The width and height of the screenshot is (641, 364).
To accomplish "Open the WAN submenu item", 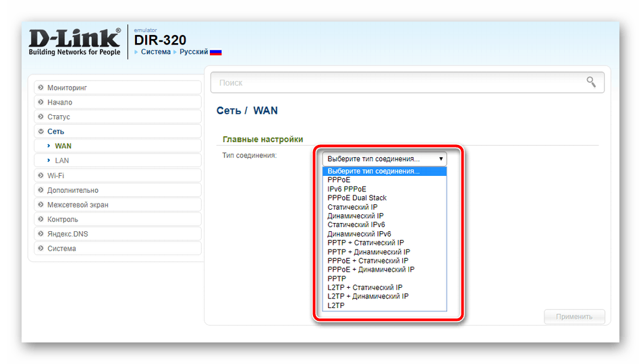I will click(x=117, y=146).
